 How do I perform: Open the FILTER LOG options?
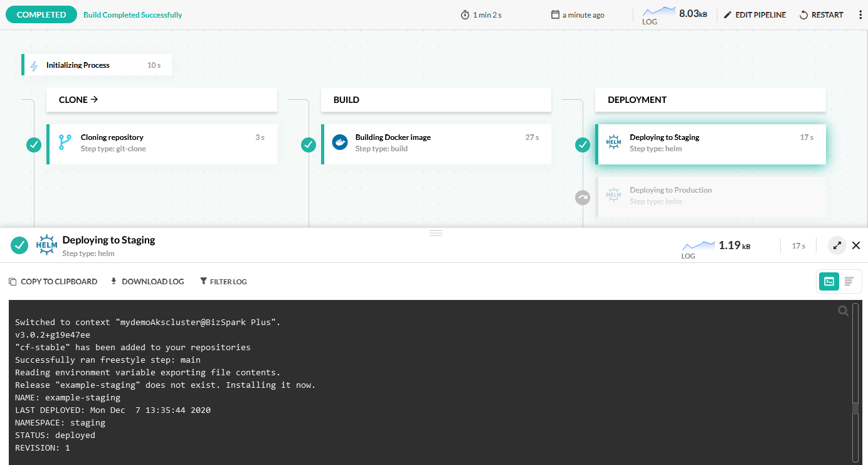click(x=223, y=282)
